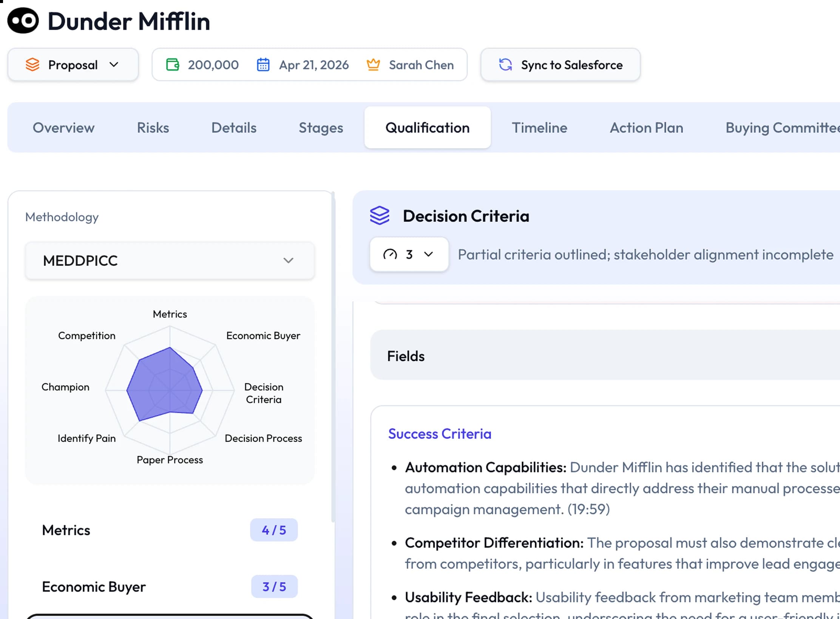Go to the Stages tab
The width and height of the screenshot is (840, 619).
tap(321, 128)
